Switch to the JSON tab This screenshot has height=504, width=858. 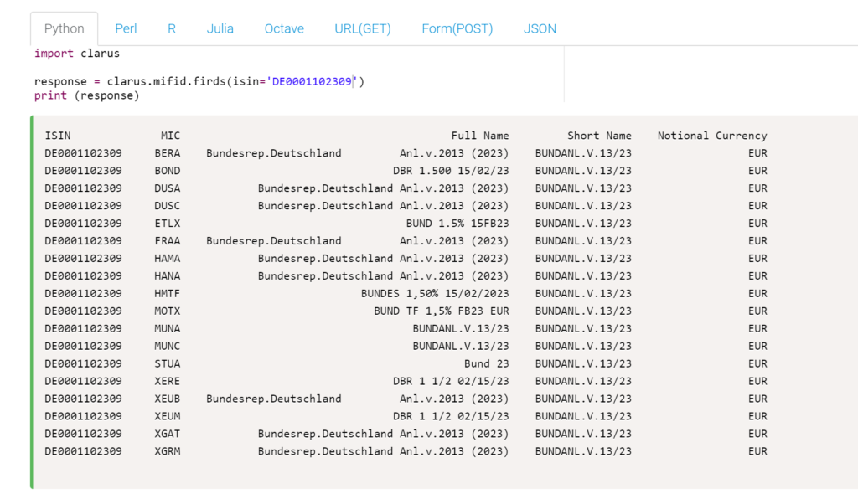[x=540, y=29]
